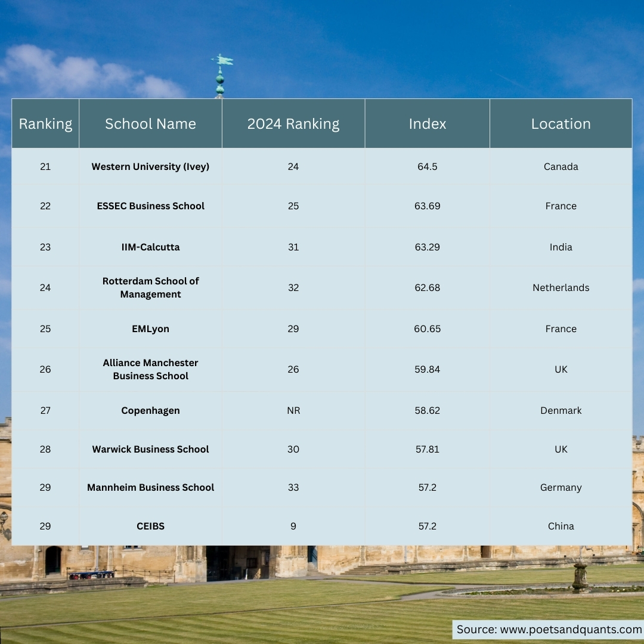The width and height of the screenshot is (644, 644).
Task: Click 'India' location cell
Action: [561, 247]
